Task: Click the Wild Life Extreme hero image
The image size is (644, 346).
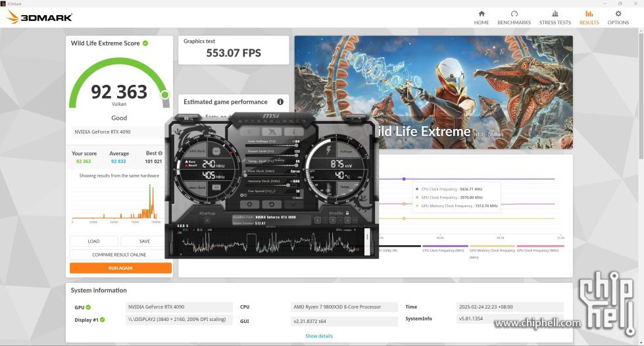Action: point(433,92)
